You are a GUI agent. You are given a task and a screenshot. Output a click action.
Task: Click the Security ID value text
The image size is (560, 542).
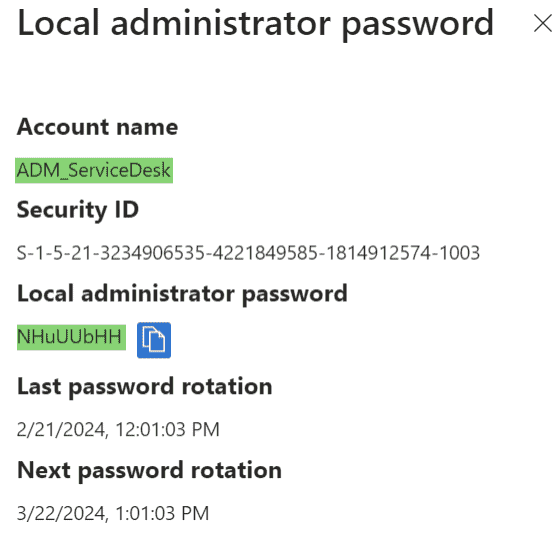[x=248, y=253]
